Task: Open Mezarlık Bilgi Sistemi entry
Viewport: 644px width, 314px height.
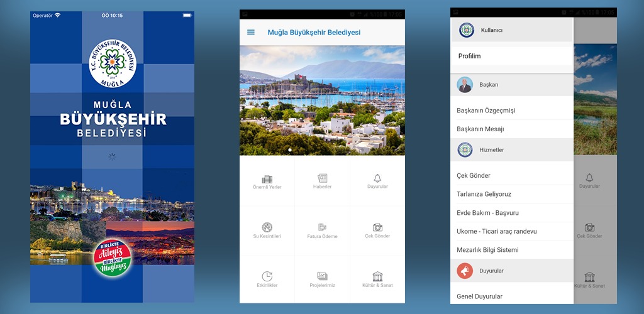Action: (x=512, y=250)
